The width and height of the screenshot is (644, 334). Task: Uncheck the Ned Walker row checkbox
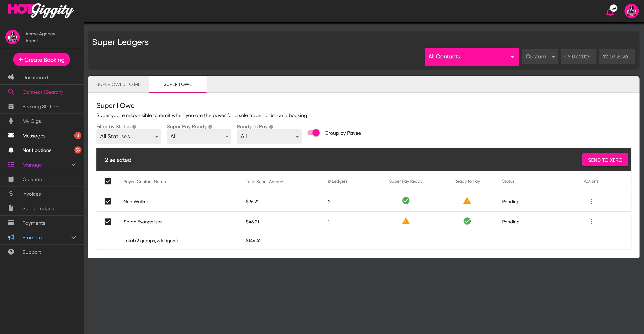pyautogui.click(x=108, y=201)
